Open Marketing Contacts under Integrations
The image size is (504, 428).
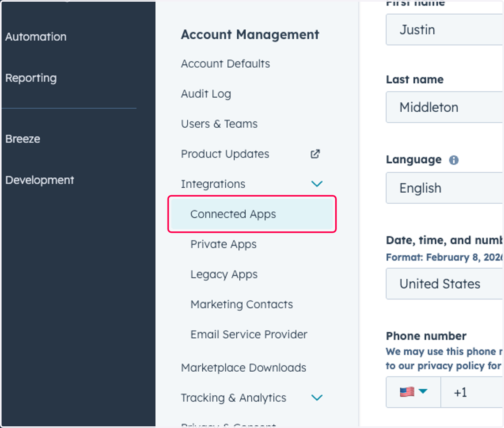[x=242, y=305]
